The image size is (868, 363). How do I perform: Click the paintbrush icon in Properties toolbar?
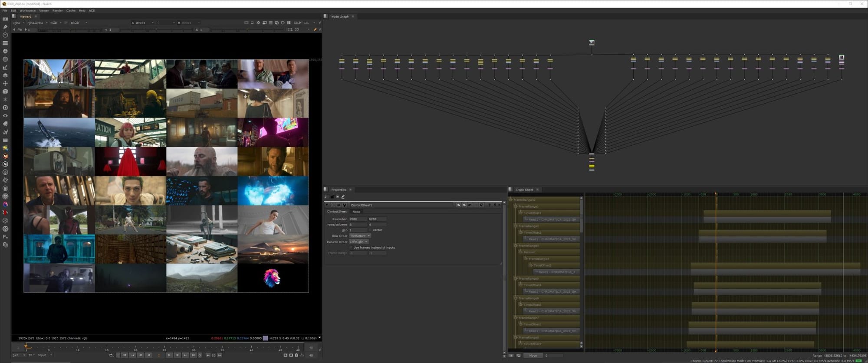(x=343, y=196)
